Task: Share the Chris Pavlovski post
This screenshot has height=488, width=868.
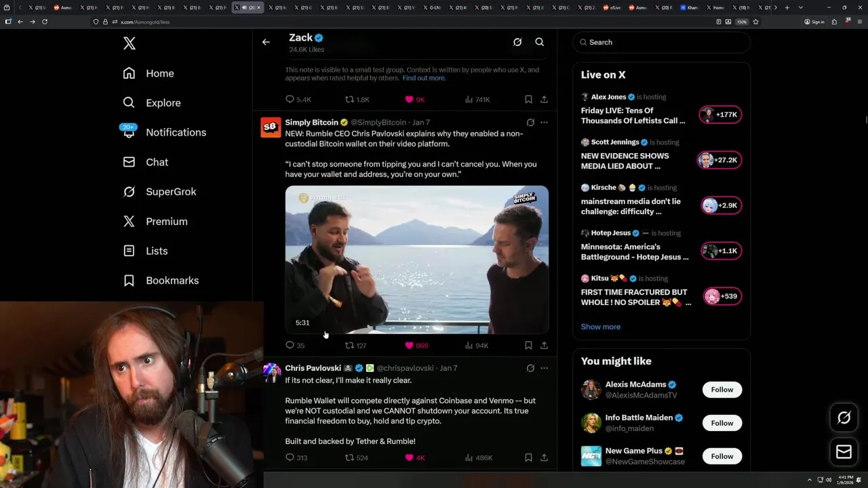Action: [544, 457]
